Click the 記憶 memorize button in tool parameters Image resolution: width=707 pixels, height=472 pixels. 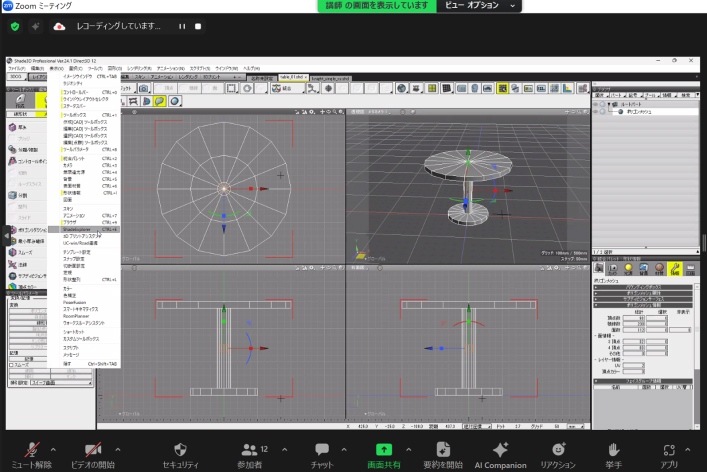(28, 359)
